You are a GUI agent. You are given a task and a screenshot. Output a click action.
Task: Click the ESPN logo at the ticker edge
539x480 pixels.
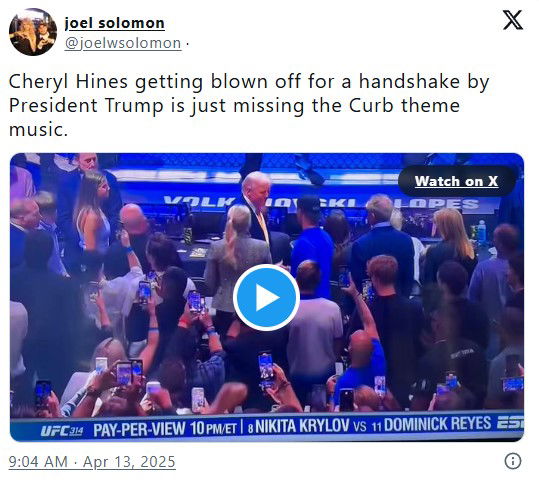tap(510, 422)
